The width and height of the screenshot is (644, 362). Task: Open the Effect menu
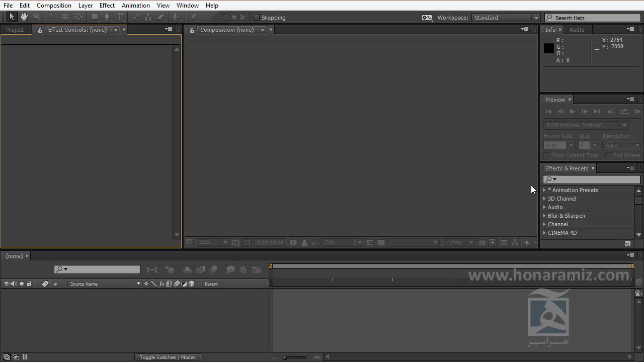click(107, 5)
